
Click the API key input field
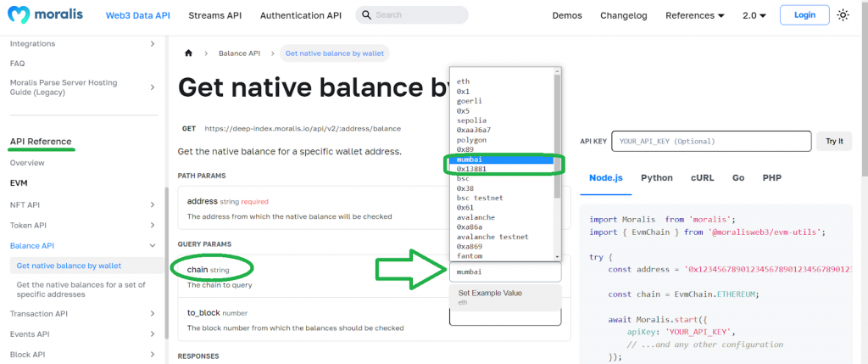pos(711,142)
